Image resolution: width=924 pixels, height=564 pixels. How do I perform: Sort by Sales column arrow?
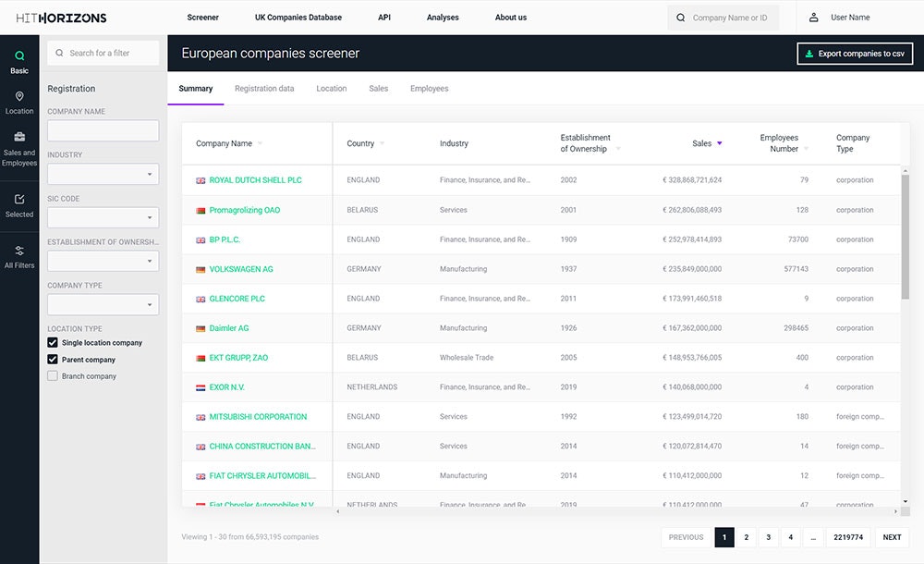(x=720, y=143)
